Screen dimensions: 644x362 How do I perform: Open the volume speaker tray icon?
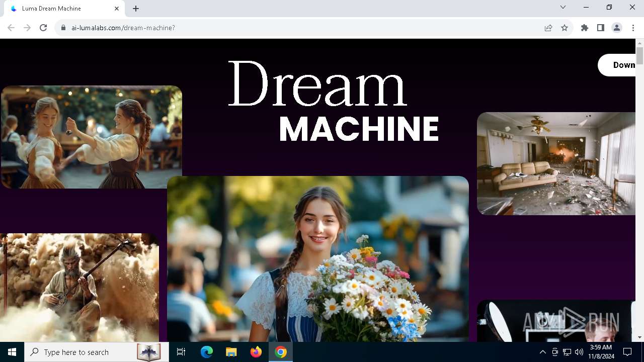[x=579, y=352]
